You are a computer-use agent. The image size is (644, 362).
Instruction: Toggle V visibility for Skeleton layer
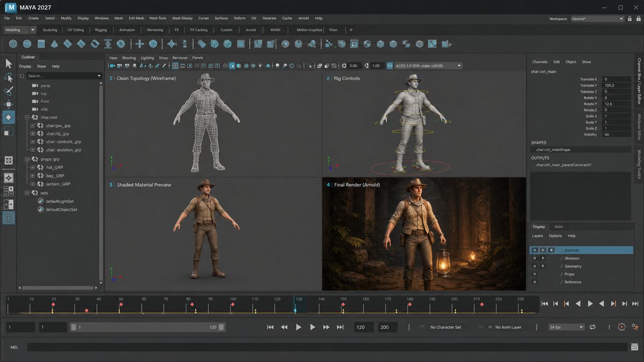pos(535,258)
